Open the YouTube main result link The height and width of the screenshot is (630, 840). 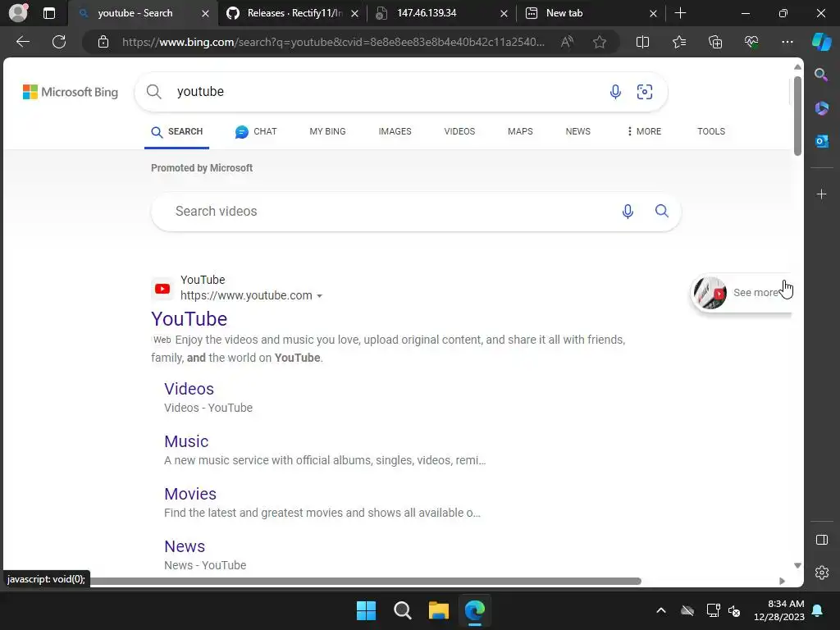pos(189,319)
